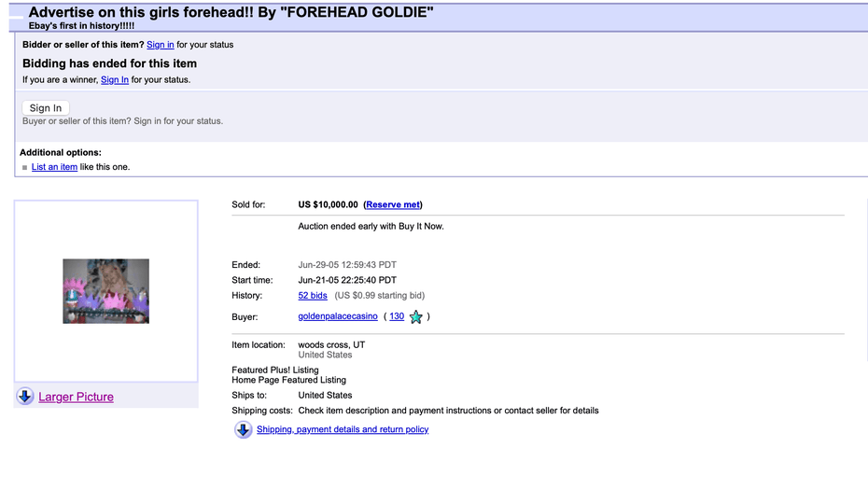The image size is (868, 489).
Task: Open the List an item link
Action: (54, 167)
